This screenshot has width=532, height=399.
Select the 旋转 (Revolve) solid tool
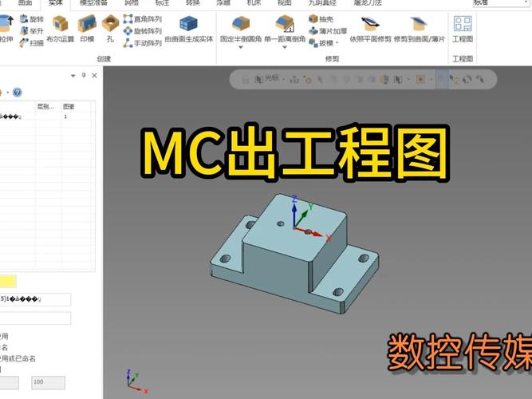click(x=32, y=19)
